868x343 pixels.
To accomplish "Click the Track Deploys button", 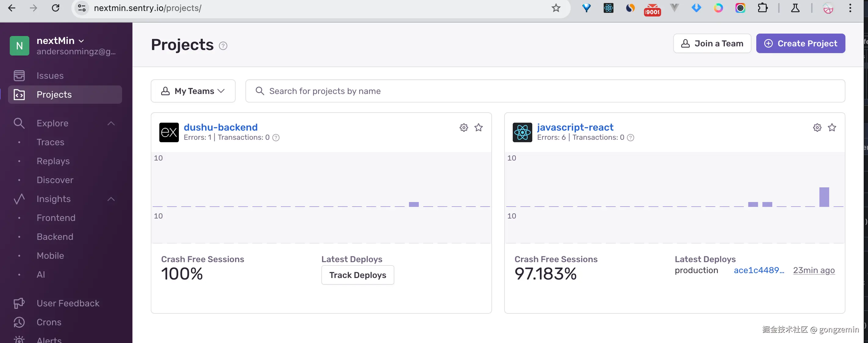I will click(x=357, y=275).
